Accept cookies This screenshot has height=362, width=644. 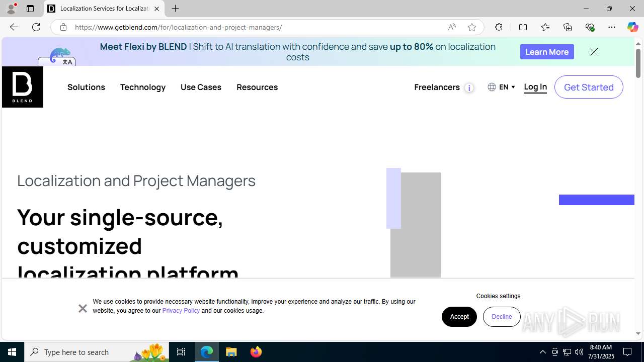pos(459,317)
